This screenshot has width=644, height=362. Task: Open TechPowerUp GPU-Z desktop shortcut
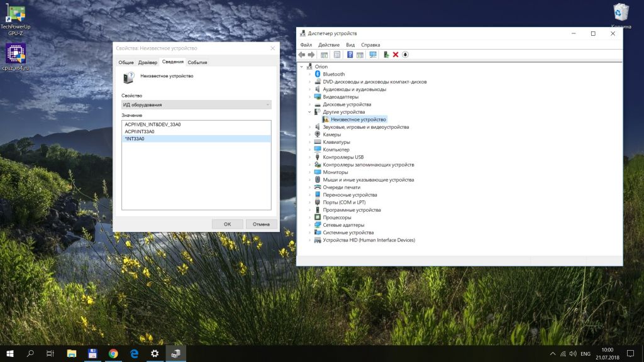tap(15, 19)
